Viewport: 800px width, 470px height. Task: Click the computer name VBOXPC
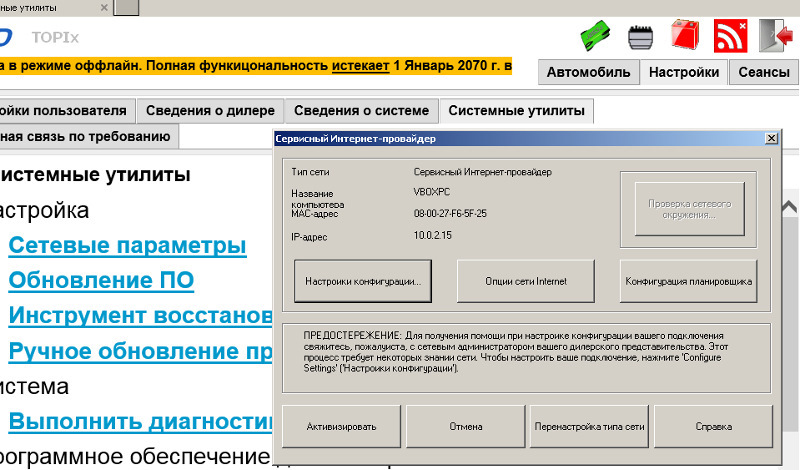(x=432, y=192)
